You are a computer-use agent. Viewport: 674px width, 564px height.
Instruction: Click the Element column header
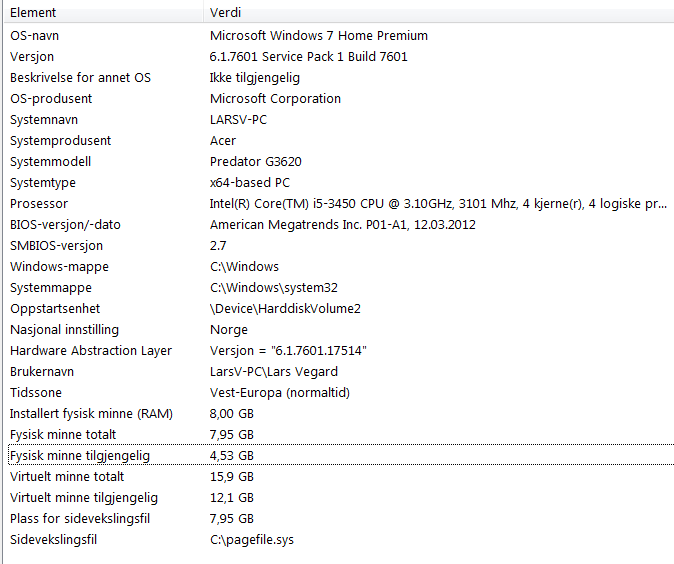[33, 13]
